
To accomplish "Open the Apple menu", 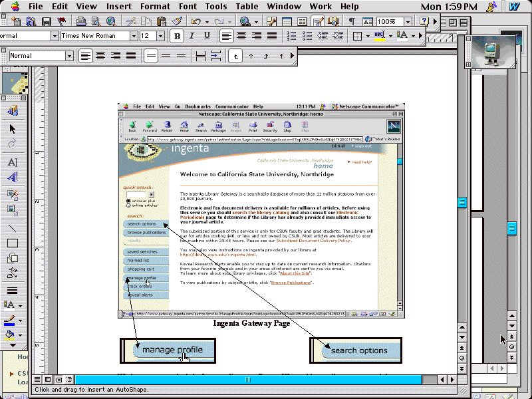I will (x=15, y=6).
